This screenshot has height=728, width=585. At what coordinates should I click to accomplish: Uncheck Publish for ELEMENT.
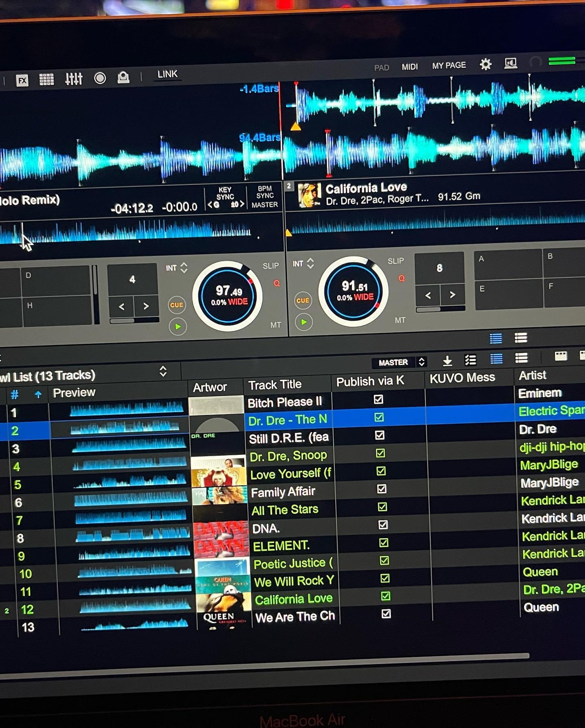tap(383, 542)
